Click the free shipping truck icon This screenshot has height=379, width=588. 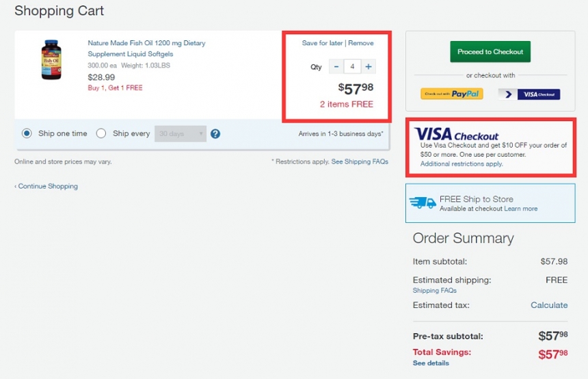(423, 203)
